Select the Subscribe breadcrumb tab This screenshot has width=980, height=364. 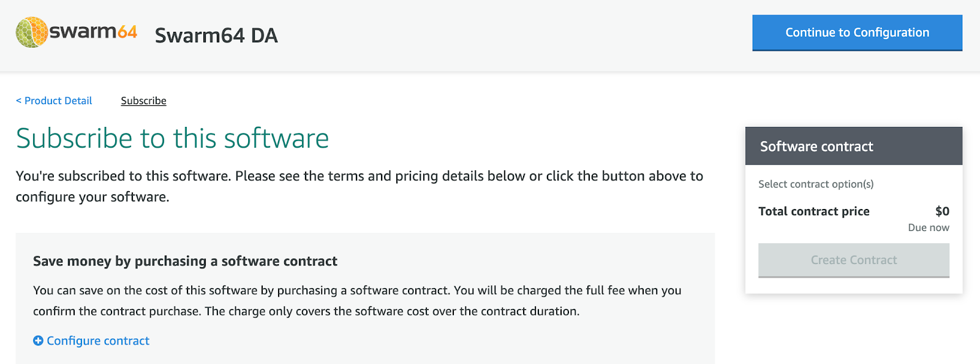tap(143, 100)
